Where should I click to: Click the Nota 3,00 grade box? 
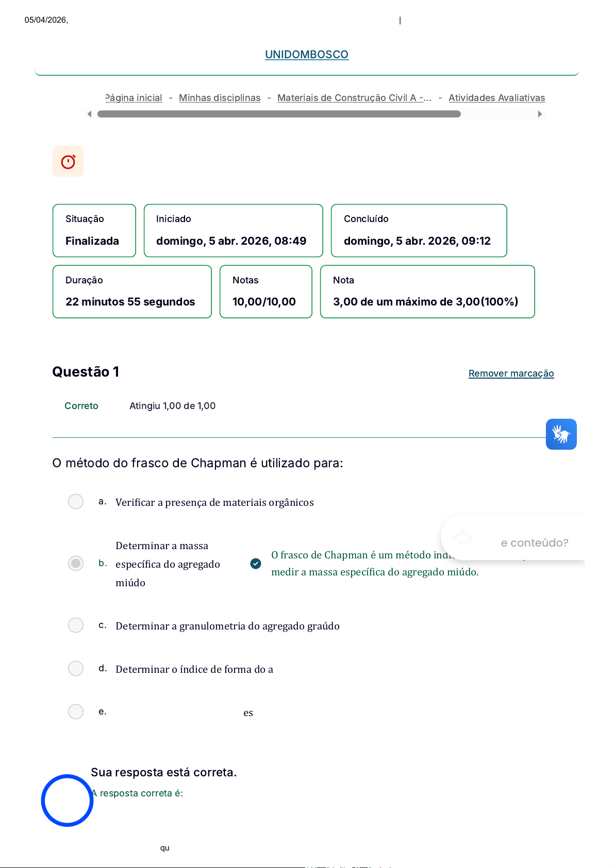[427, 292]
